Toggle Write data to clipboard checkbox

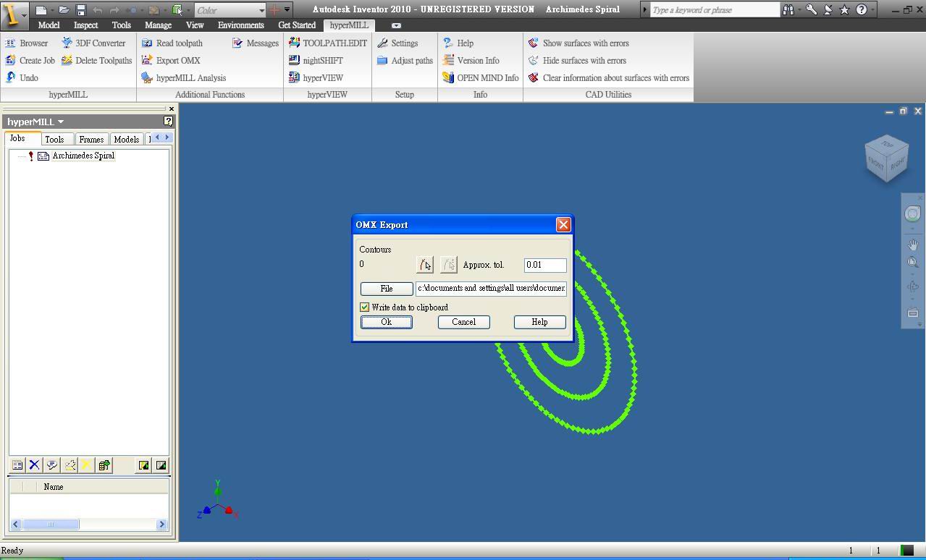tap(365, 307)
